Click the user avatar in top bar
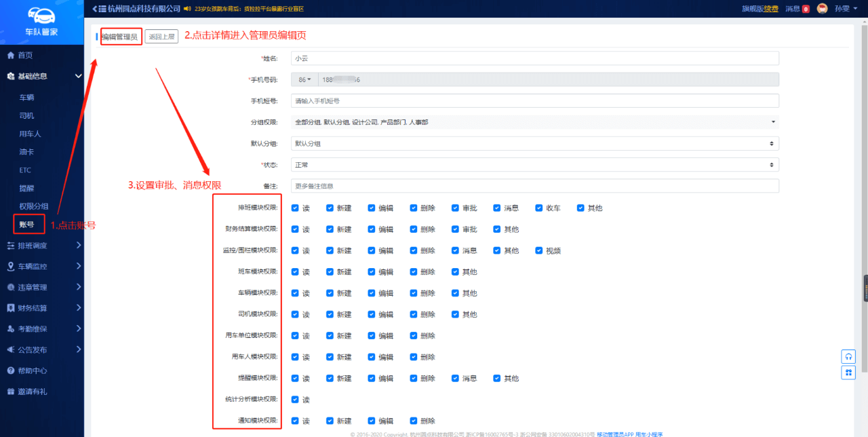The height and width of the screenshot is (437, 868). point(822,9)
